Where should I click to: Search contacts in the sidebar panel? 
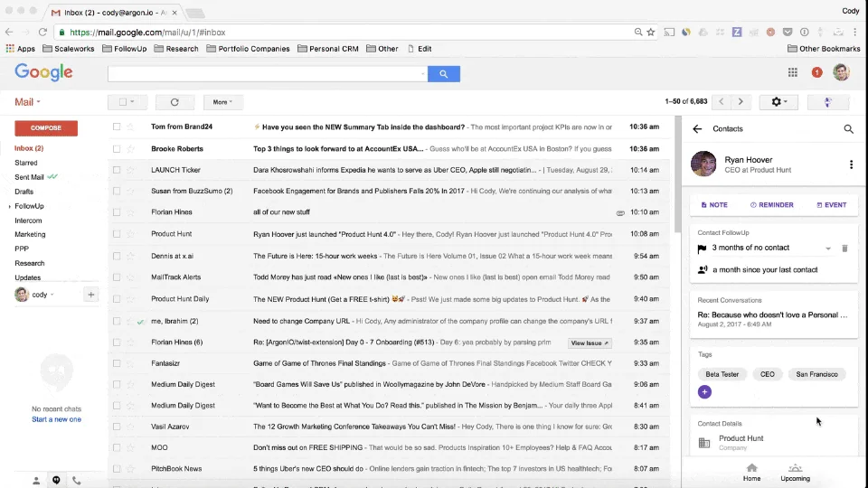coord(848,129)
